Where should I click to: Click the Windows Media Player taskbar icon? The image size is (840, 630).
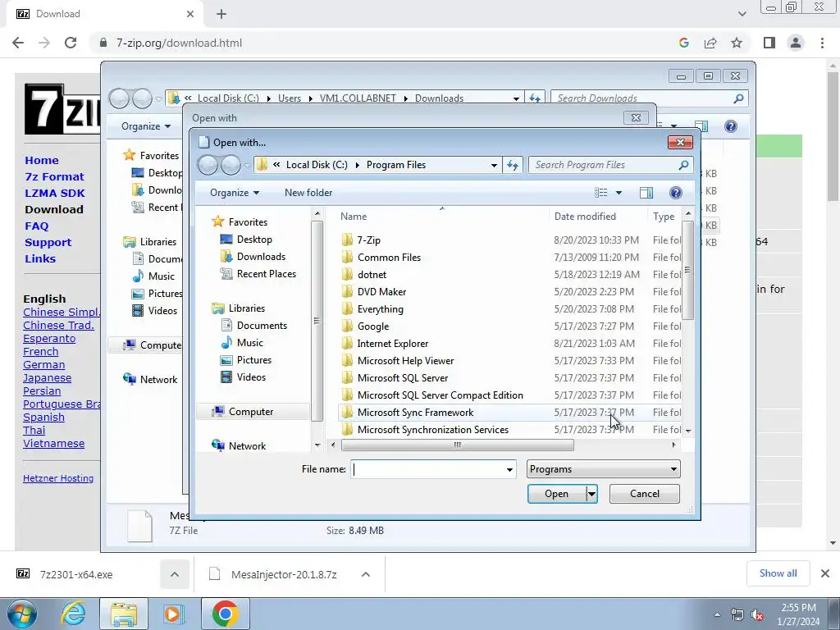tap(172, 614)
